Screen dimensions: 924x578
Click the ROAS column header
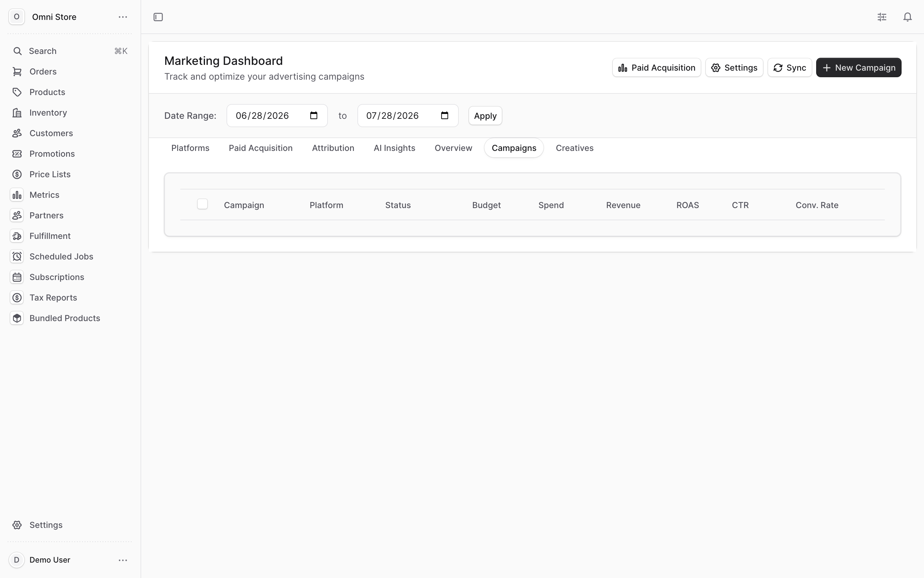pos(688,205)
